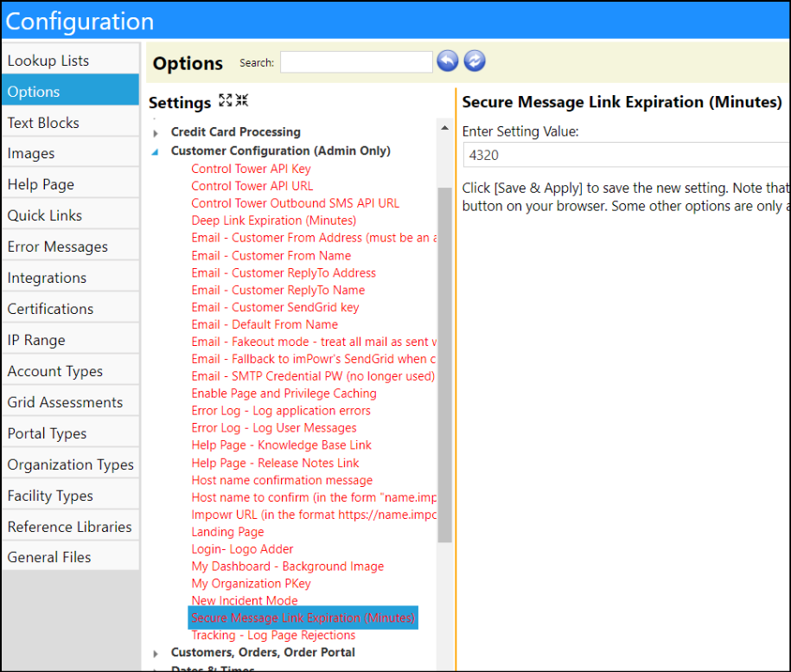This screenshot has height=672, width=791.
Task: Select Email - Default From Name setting
Action: 265,324
